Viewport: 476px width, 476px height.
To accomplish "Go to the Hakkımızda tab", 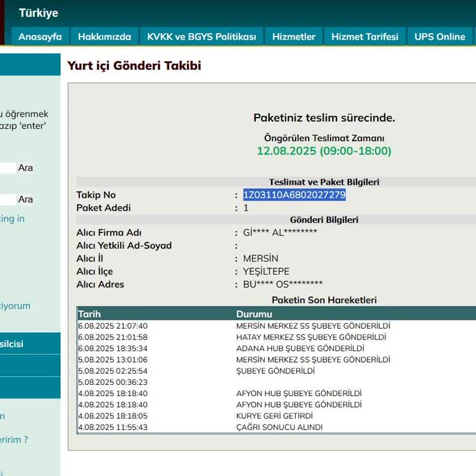I will 104,37.
